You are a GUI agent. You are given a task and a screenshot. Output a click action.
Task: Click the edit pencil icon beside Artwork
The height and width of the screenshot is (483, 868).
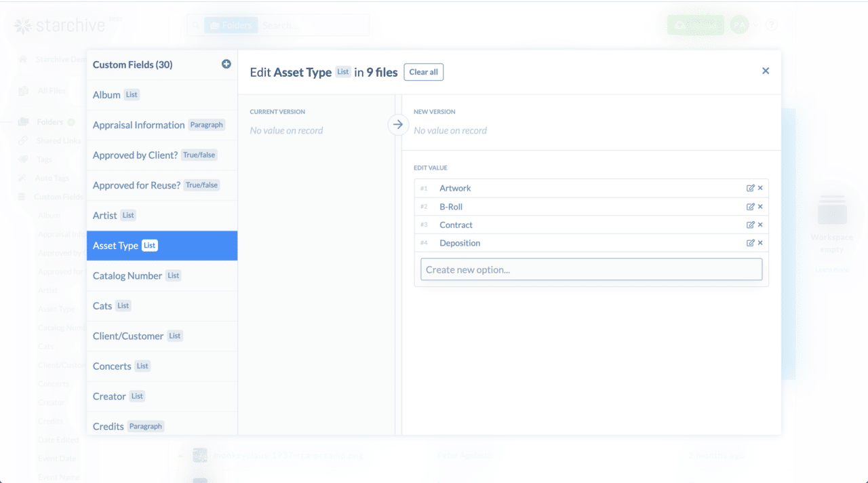click(x=751, y=188)
